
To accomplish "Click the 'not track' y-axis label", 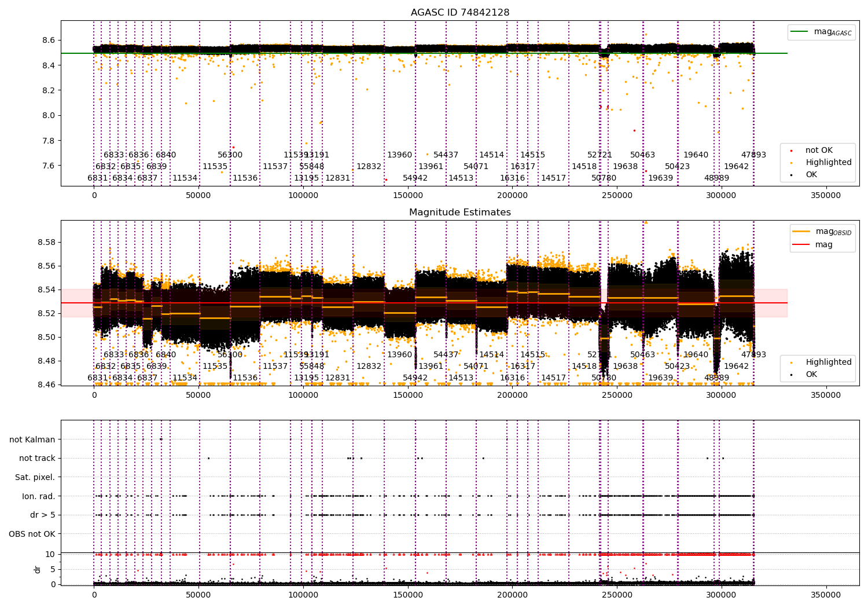I will click(37, 459).
